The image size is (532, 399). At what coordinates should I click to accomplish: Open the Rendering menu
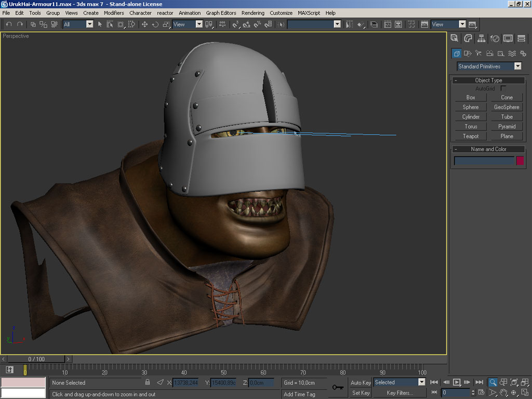click(x=252, y=13)
